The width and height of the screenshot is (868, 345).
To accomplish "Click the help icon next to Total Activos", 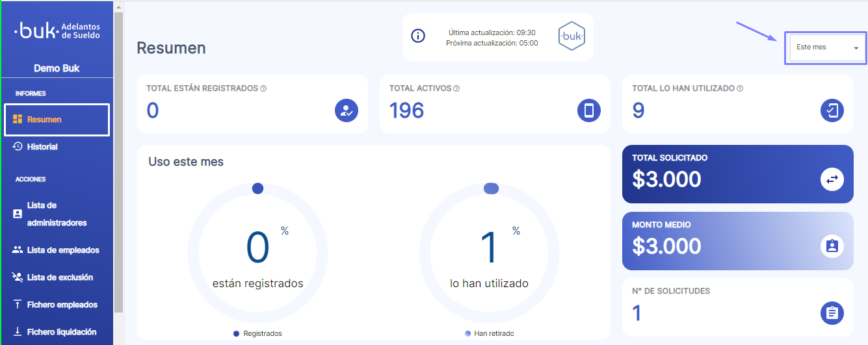I will [456, 88].
